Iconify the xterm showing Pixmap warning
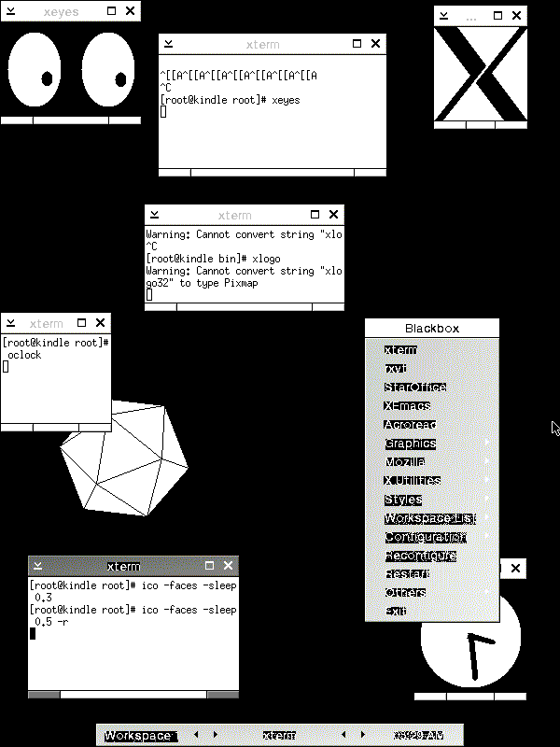The image size is (560, 747). coord(154,215)
